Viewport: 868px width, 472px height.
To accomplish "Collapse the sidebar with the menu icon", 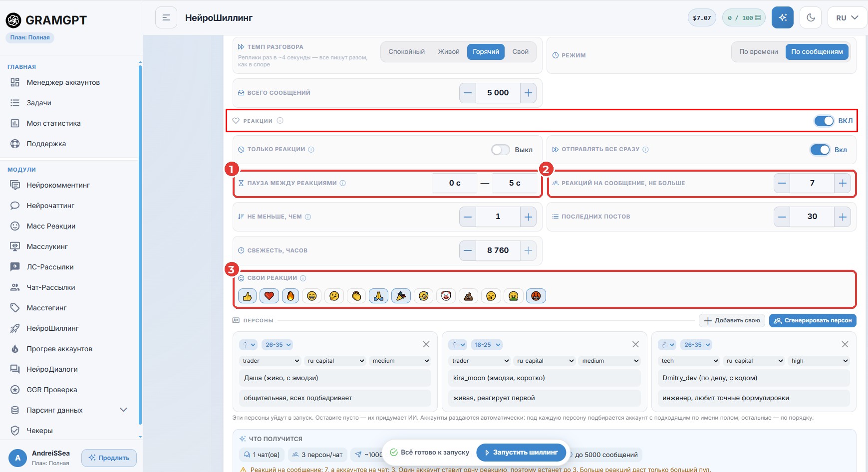I will point(166,18).
